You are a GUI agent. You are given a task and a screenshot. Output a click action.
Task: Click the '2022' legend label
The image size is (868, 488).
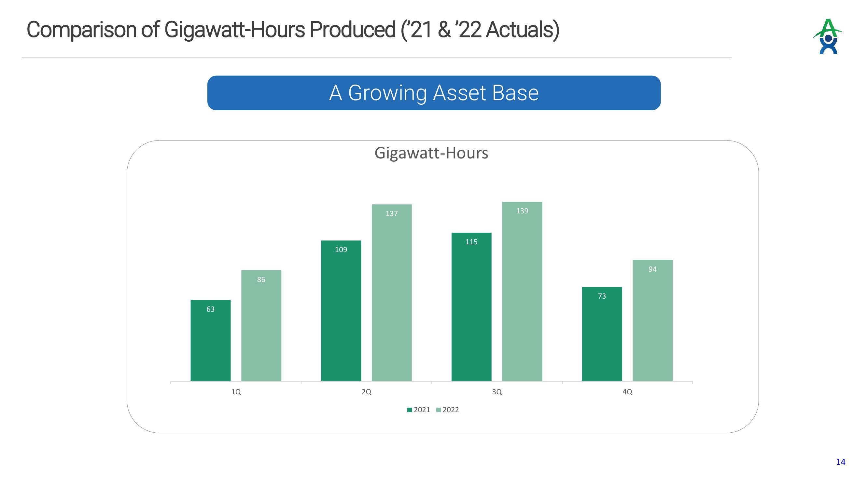[451, 410]
